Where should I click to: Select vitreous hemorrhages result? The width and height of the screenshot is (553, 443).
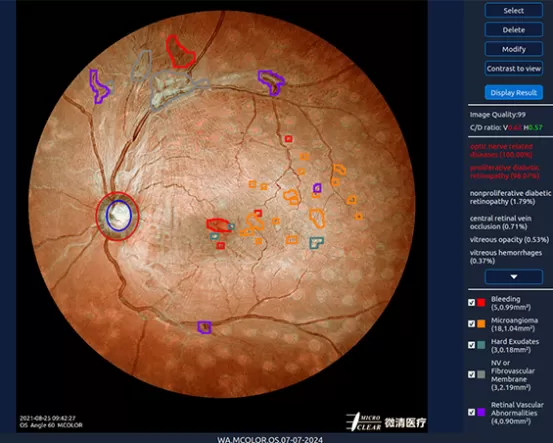tap(506, 257)
